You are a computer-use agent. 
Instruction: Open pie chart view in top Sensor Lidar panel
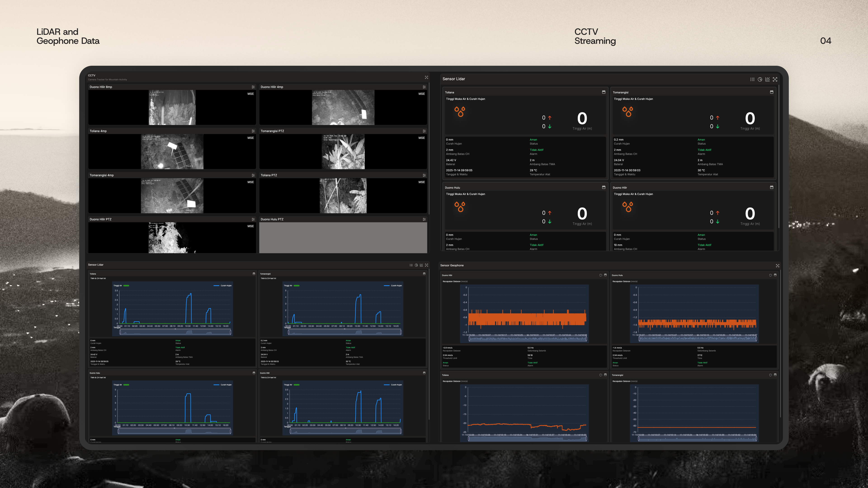(760, 80)
